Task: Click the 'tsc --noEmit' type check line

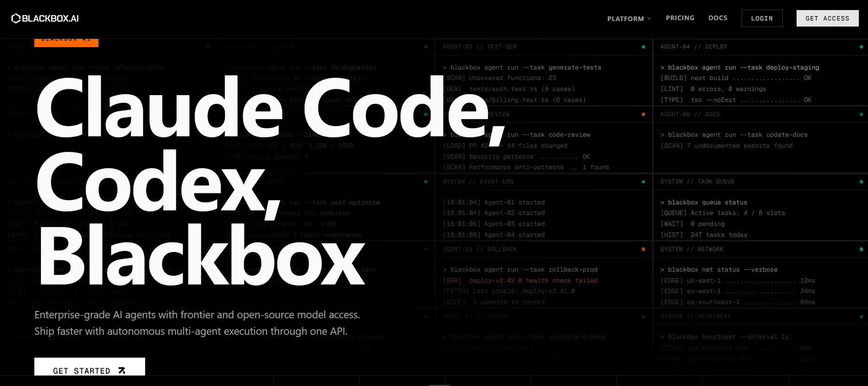Action: point(736,100)
